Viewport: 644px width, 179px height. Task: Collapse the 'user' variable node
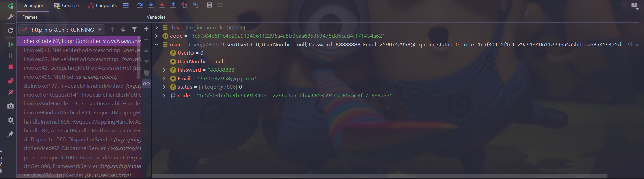(156, 44)
